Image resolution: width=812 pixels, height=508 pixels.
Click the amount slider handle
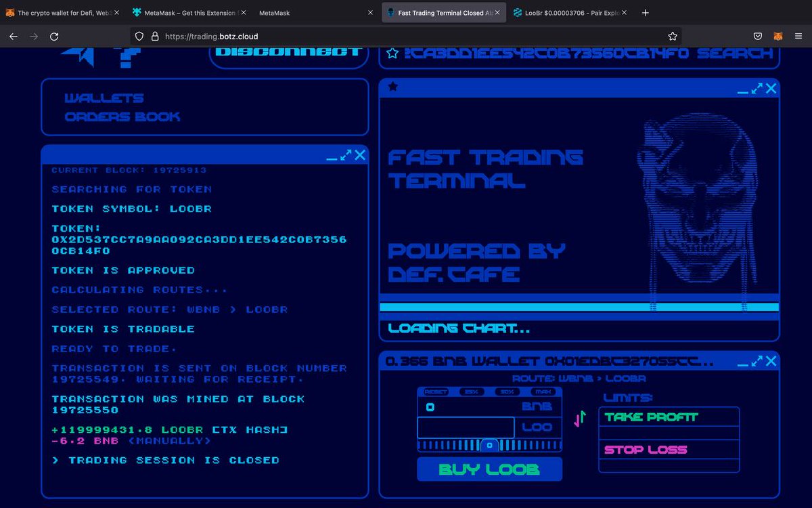point(489,445)
